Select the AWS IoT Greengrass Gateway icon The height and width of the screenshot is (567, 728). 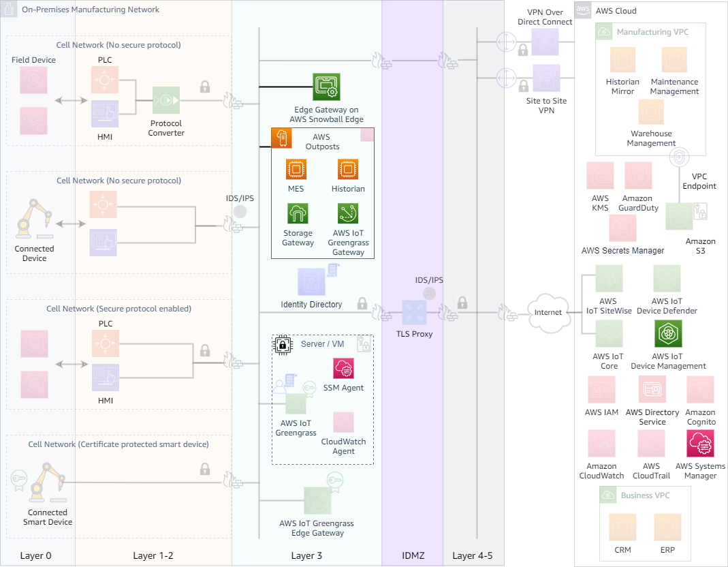348,214
